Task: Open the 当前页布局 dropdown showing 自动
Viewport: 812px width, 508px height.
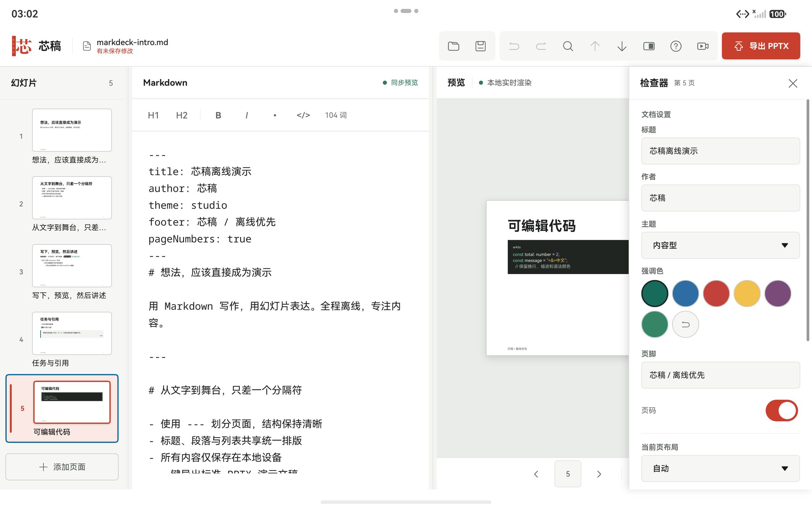Action: [x=720, y=468]
